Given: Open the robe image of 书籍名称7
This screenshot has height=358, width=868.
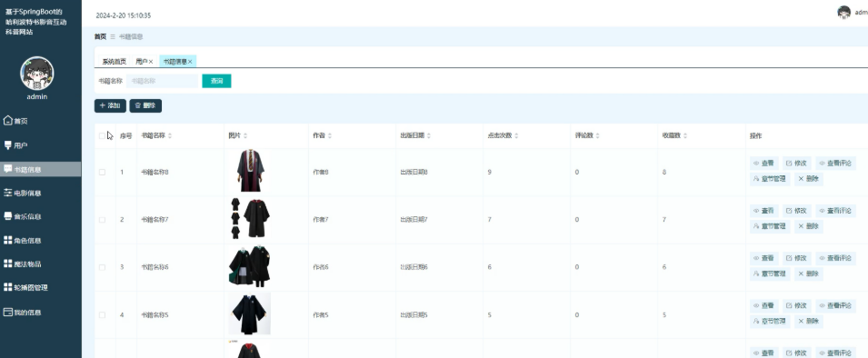Looking at the screenshot, I should point(250,219).
